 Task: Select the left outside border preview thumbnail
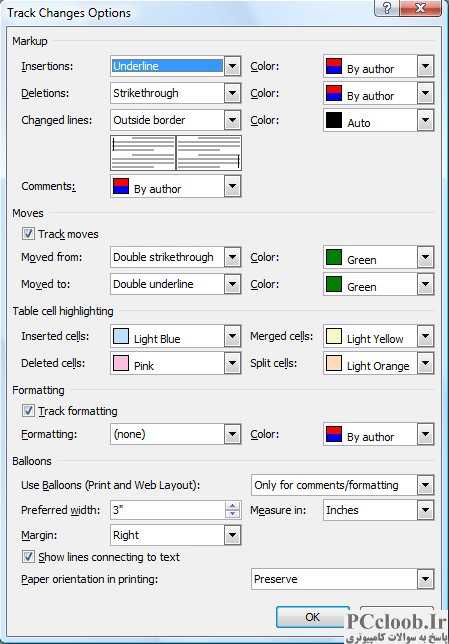[x=143, y=153]
